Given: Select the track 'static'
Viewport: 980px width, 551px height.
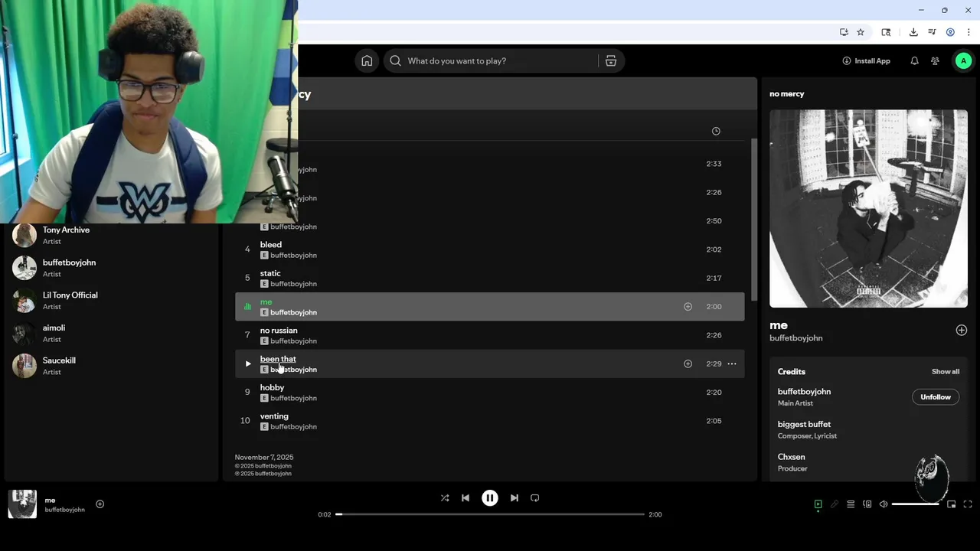Looking at the screenshot, I should (x=489, y=279).
